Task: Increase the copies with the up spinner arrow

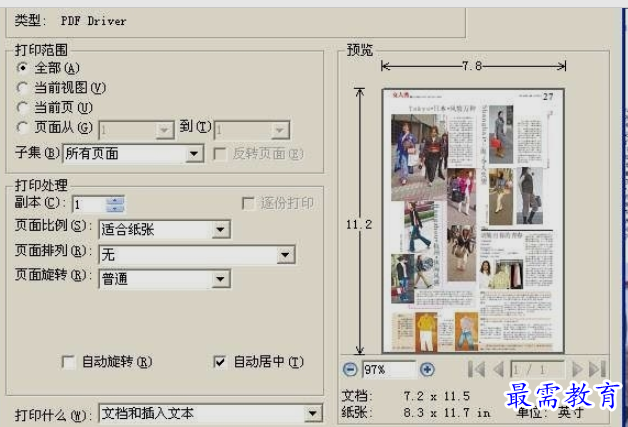Action: click(x=115, y=200)
